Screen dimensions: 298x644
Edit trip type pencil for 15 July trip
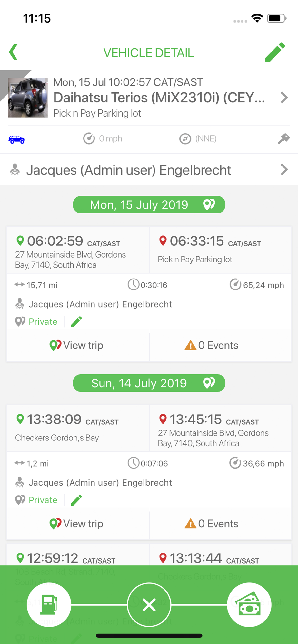pos(76,322)
